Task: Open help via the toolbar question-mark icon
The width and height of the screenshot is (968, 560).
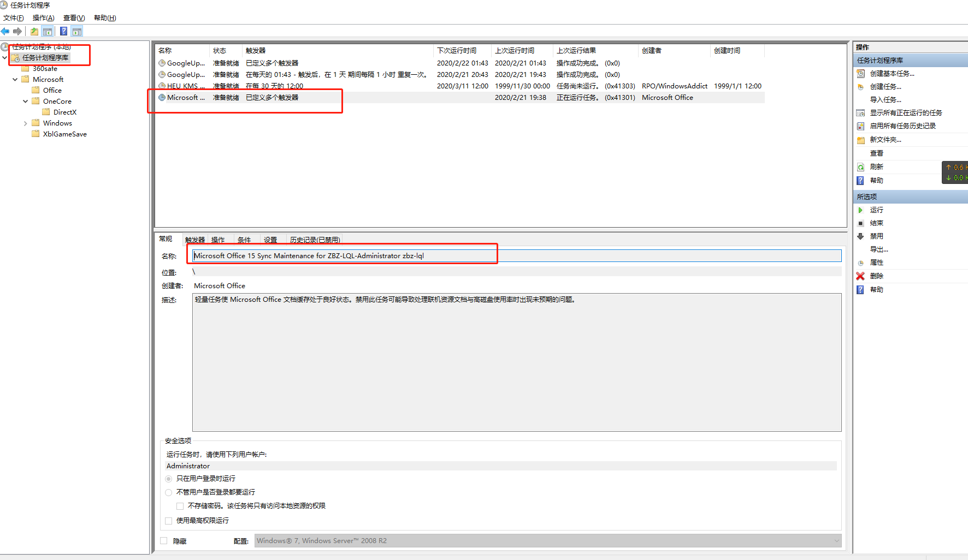Action: pos(64,31)
